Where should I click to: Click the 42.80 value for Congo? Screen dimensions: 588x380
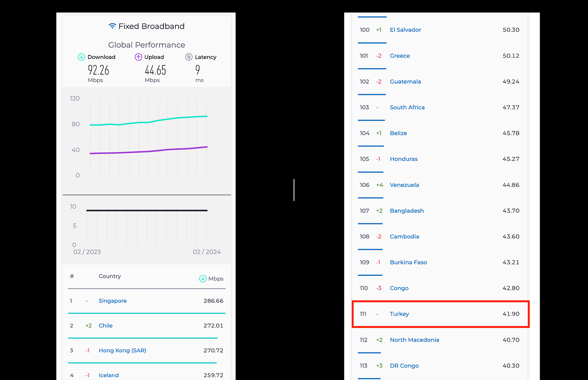pos(511,288)
